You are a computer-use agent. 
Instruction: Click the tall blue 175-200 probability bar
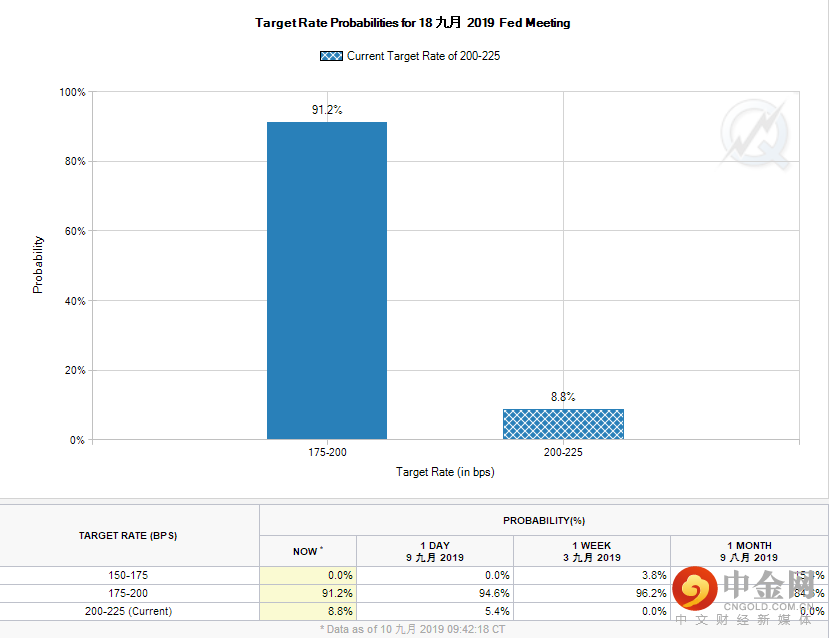tap(327, 280)
